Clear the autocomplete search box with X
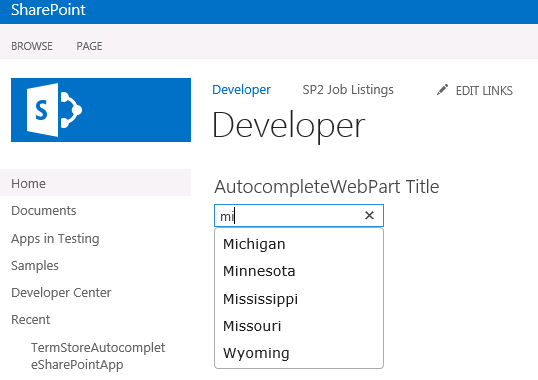This screenshot has height=380, width=538. point(369,215)
